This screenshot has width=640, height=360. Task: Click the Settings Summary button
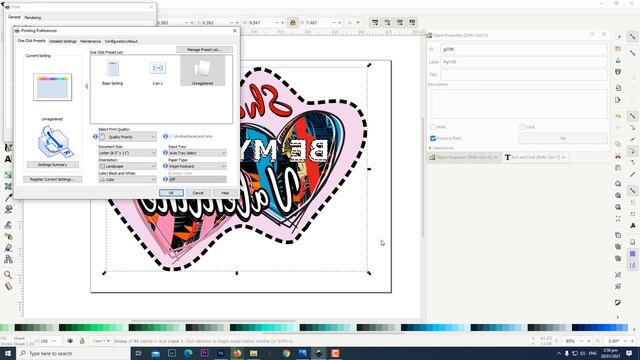click(x=53, y=164)
